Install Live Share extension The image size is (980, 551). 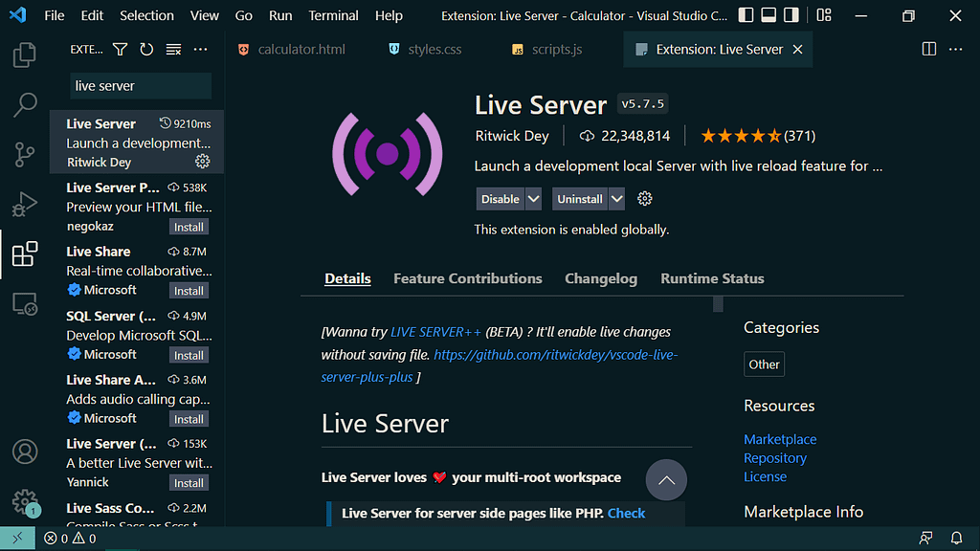click(189, 291)
